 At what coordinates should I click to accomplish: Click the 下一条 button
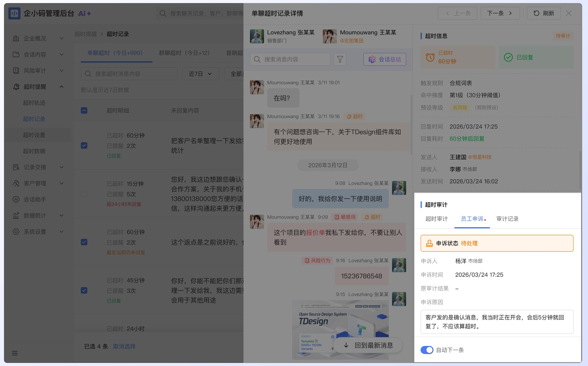click(500, 13)
